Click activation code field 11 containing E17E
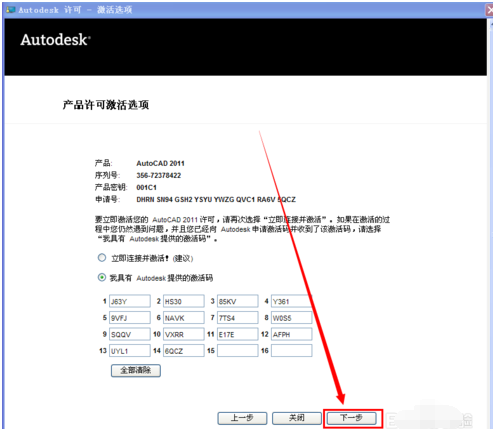 click(238, 334)
